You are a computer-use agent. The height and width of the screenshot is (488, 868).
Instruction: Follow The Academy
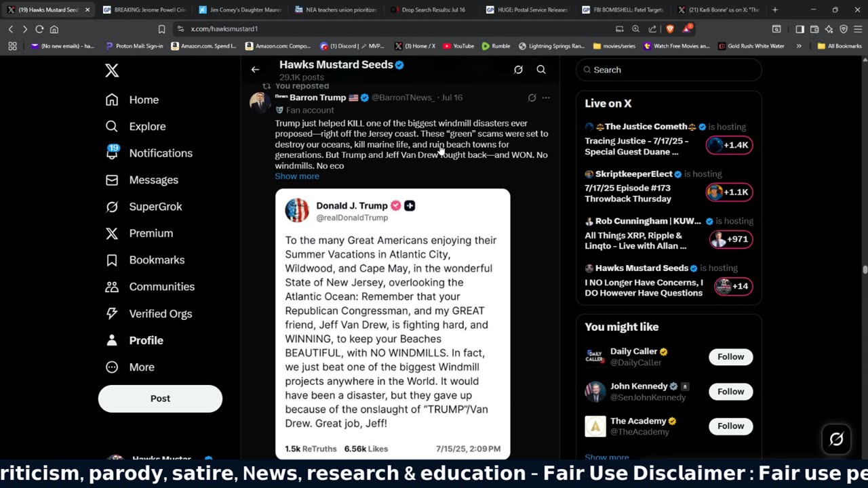pyautogui.click(x=731, y=426)
